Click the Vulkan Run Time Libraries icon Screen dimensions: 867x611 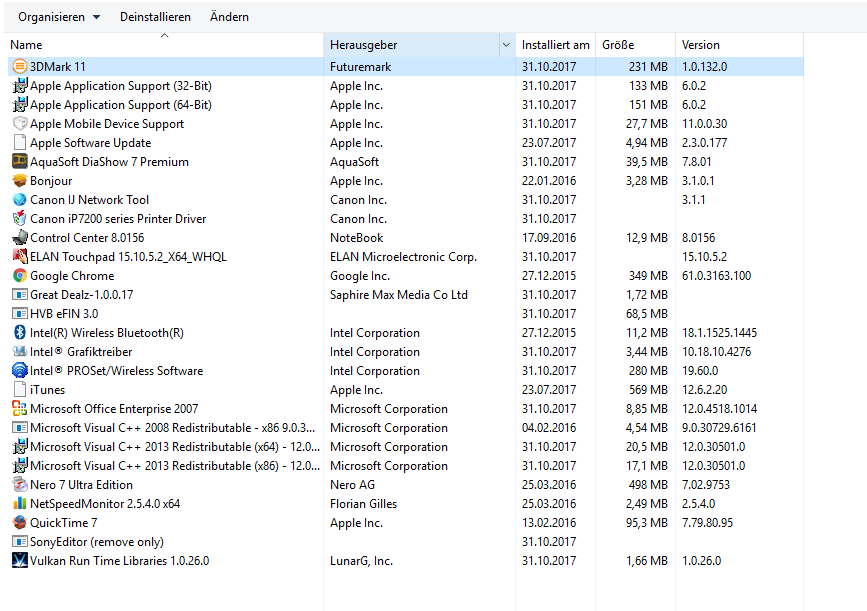coord(19,561)
